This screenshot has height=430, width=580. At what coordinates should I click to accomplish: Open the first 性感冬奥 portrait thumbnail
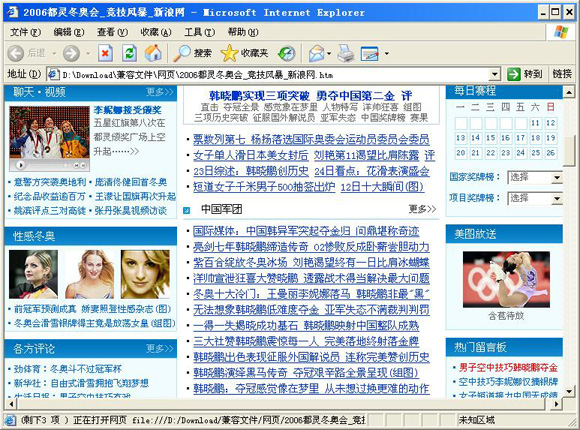(x=34, y=274)
